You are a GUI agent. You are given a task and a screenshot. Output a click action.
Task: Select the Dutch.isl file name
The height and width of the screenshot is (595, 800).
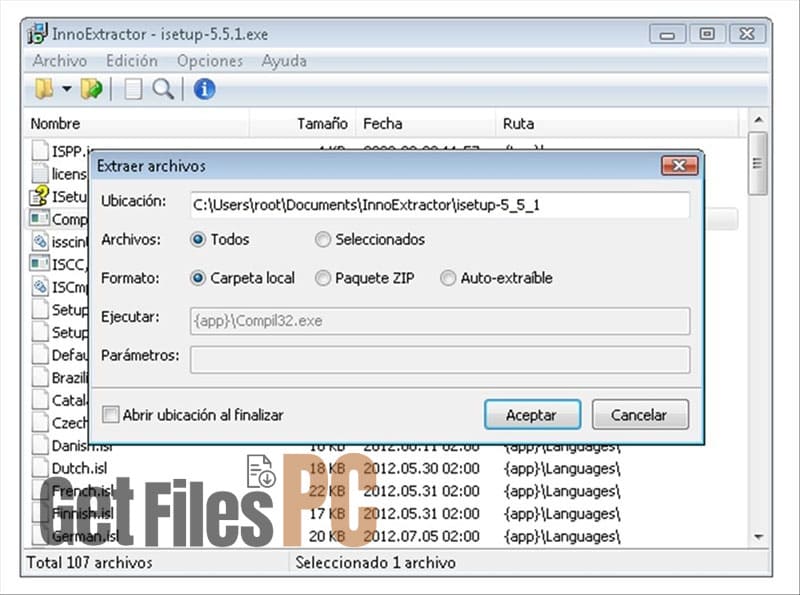[80, 468]
